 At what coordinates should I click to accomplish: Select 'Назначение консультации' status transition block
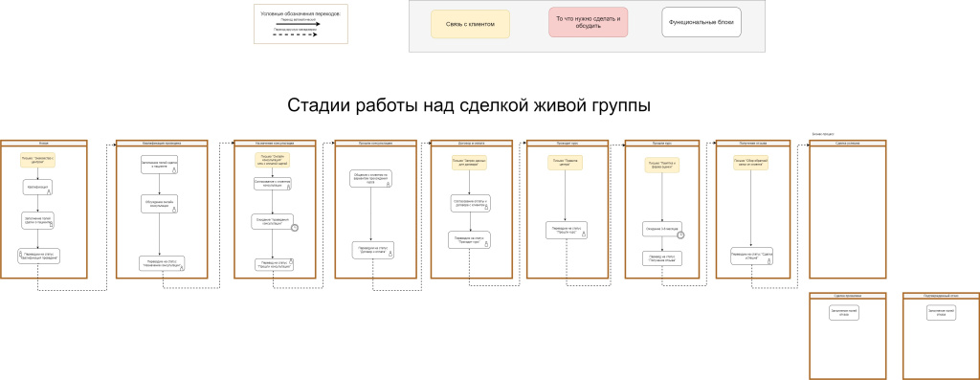point(163,263)
